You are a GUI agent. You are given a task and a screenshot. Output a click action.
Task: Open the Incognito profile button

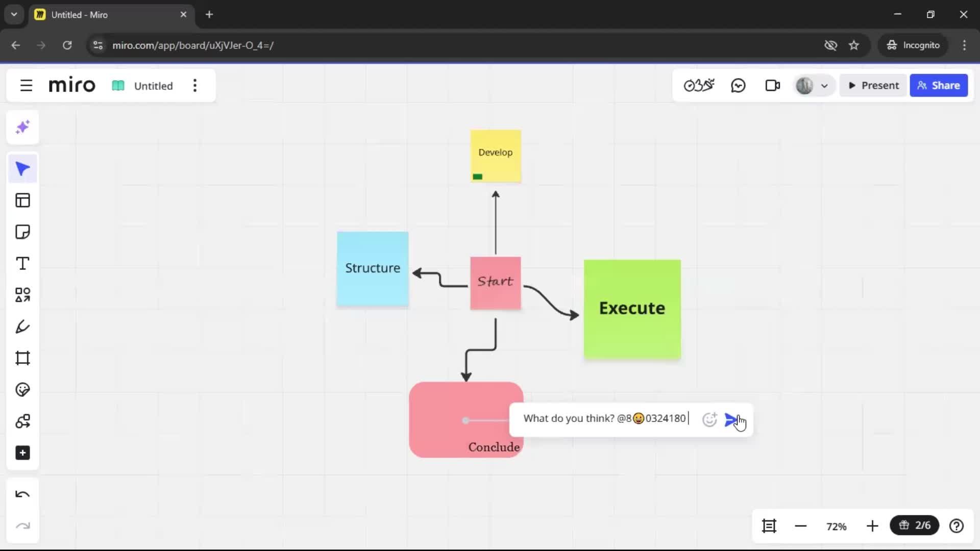tap(913, 45)
